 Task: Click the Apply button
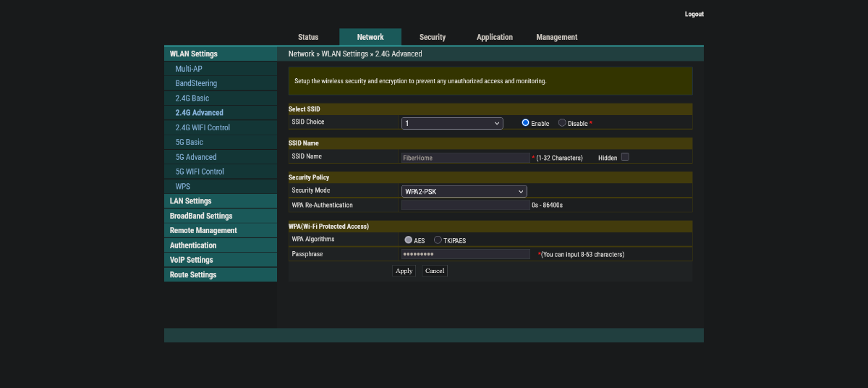pyautogui.click(x=404, y=271)
